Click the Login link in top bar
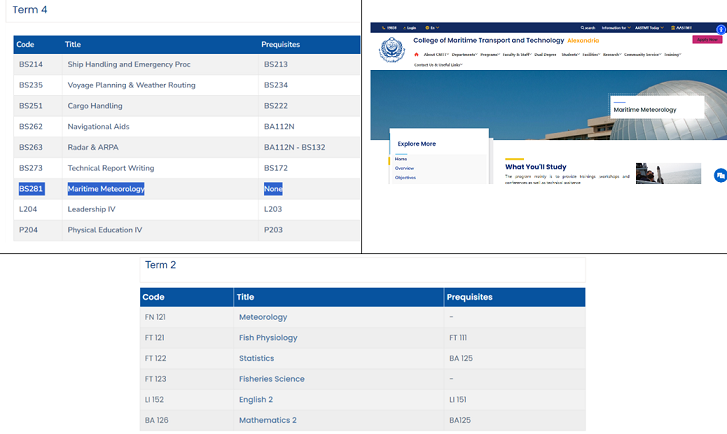This screenshot has width=727, height=434. (410, 28)
